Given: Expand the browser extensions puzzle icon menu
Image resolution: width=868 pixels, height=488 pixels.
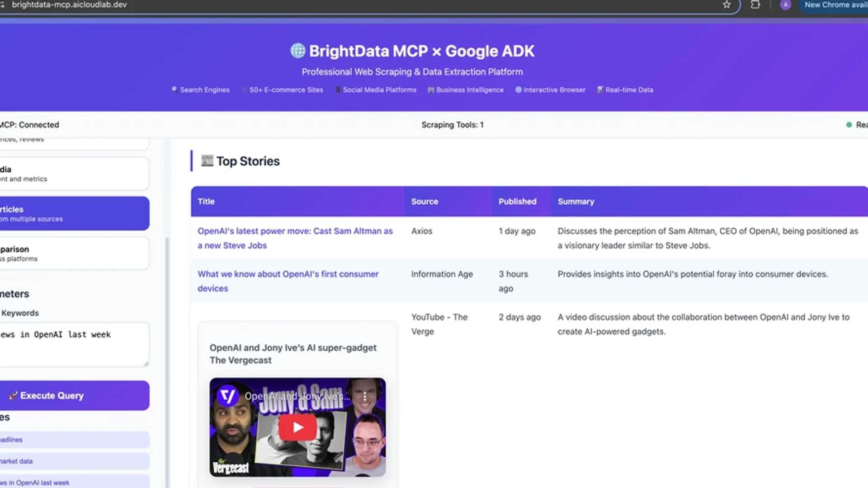Looking at the screenshot, I should [x=755, y=5].
